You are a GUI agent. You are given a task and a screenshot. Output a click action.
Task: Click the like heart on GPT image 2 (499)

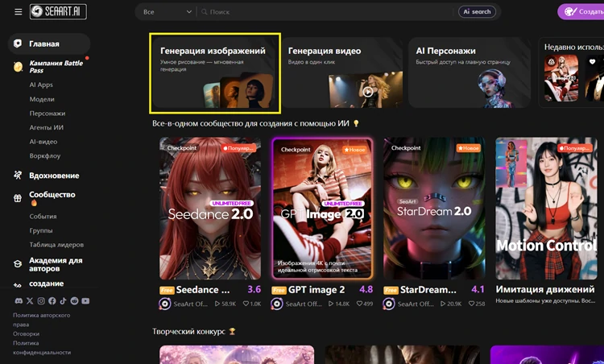359,304
